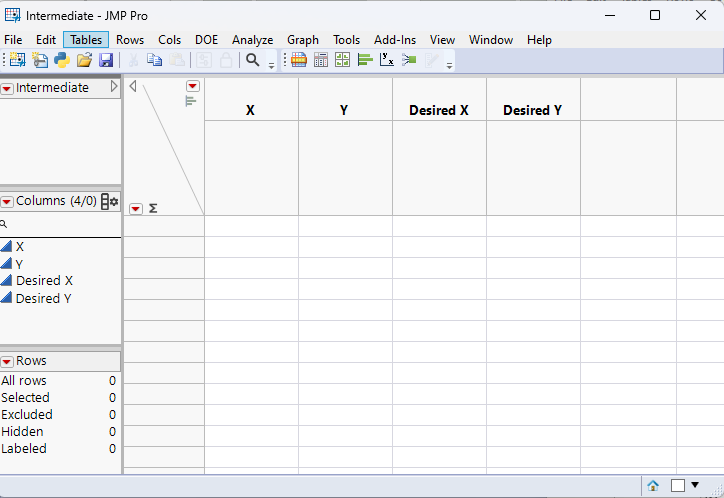Click the Python script icon
Screen dimensions: 724x498
62,60
